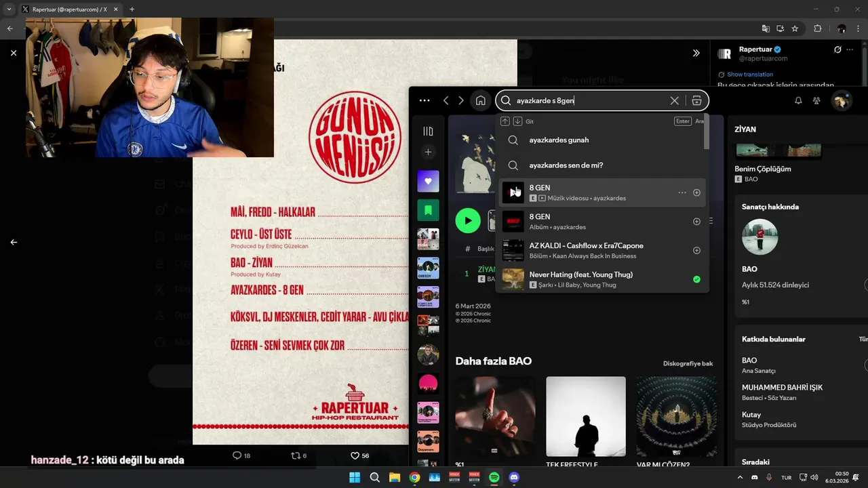Open the Spotify profile avatar menu

click(x=842, y=100)
